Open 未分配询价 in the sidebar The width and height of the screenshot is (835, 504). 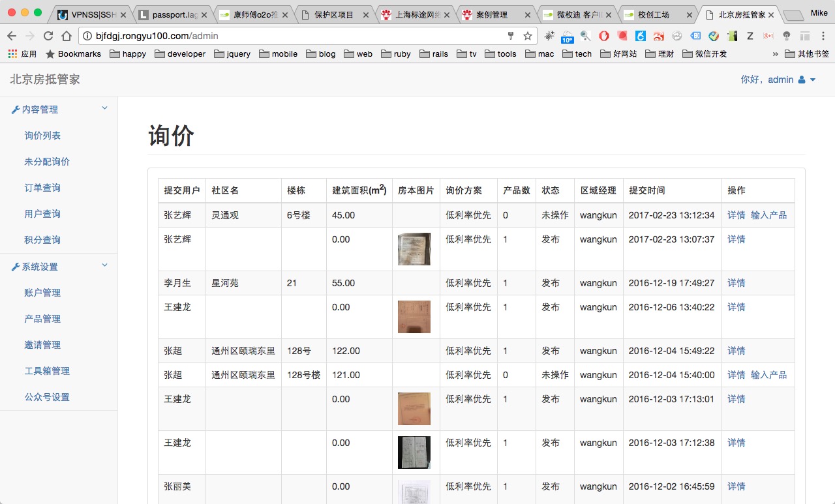[47, 162]
